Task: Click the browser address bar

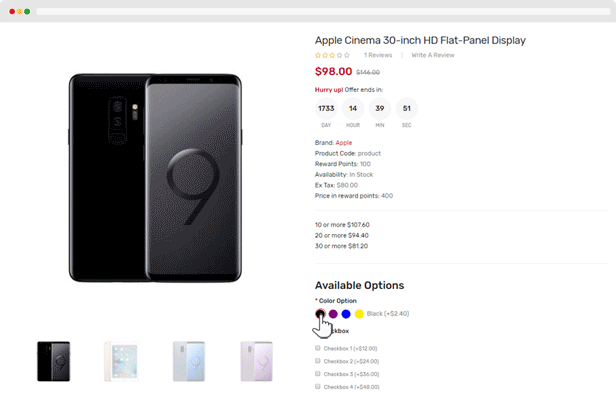Action: pos(323,11)
